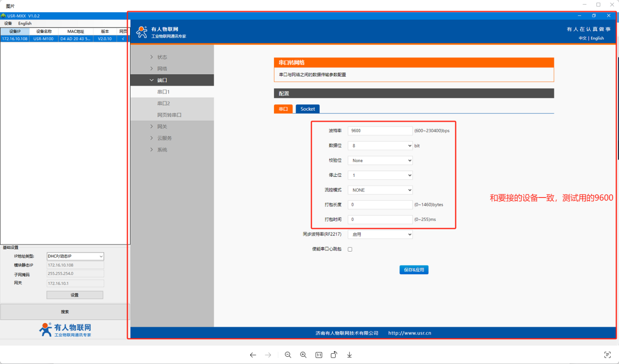Switch to the Socket tab
Viewport: 619px width, 364px height.
pos(308,109)
